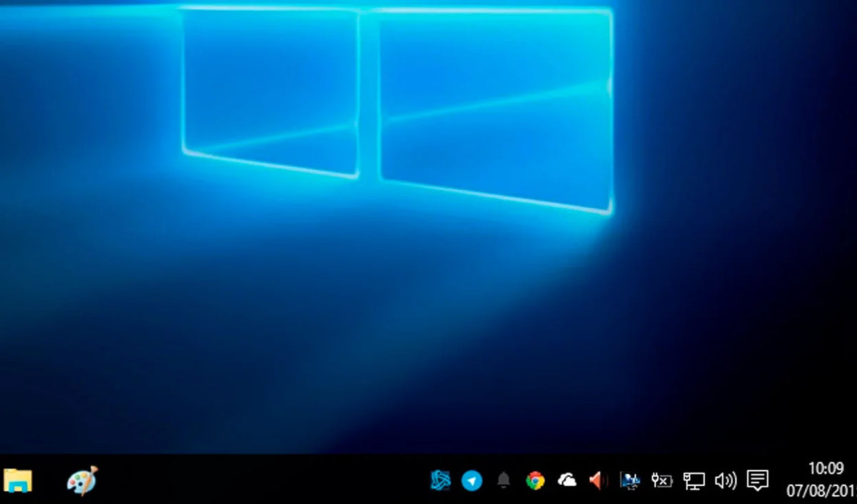Open the Action Center notifications icon
Screen dimensions: 857x504
(x=758, y=480)
